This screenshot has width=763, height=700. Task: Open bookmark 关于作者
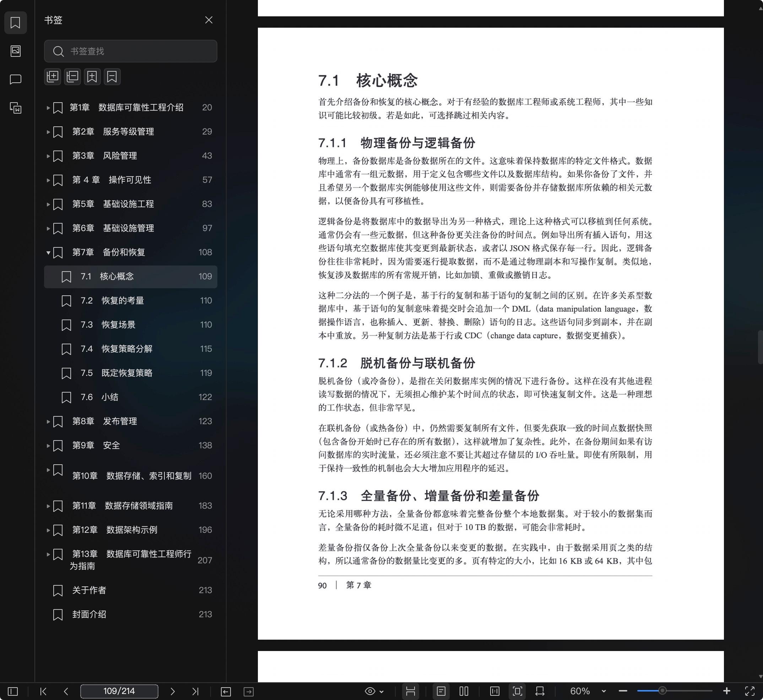130,590
